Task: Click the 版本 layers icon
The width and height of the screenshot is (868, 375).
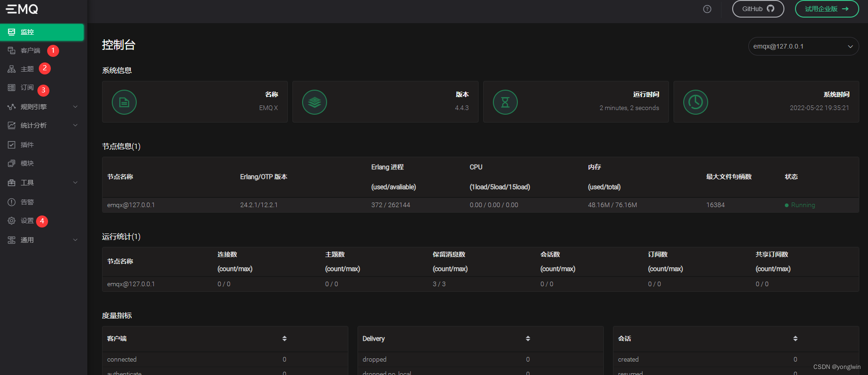Action: 315,102
